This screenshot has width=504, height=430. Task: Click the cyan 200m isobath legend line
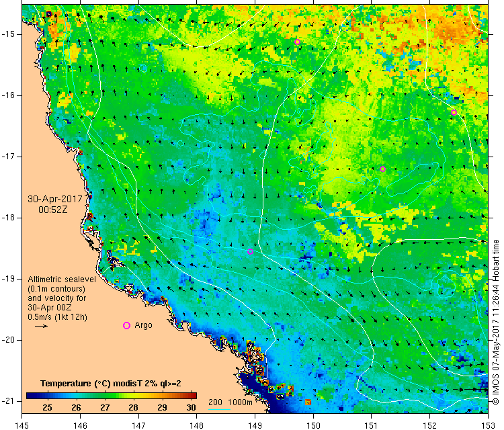click(x=219, y=409)
